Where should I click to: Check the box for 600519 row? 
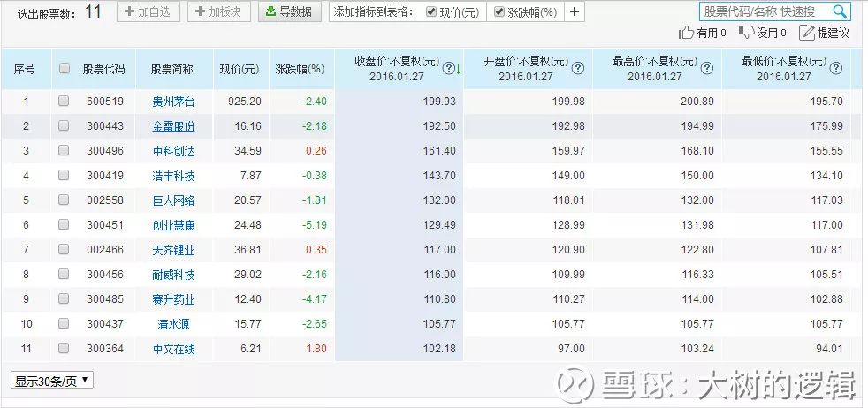[x=64, y=101]
